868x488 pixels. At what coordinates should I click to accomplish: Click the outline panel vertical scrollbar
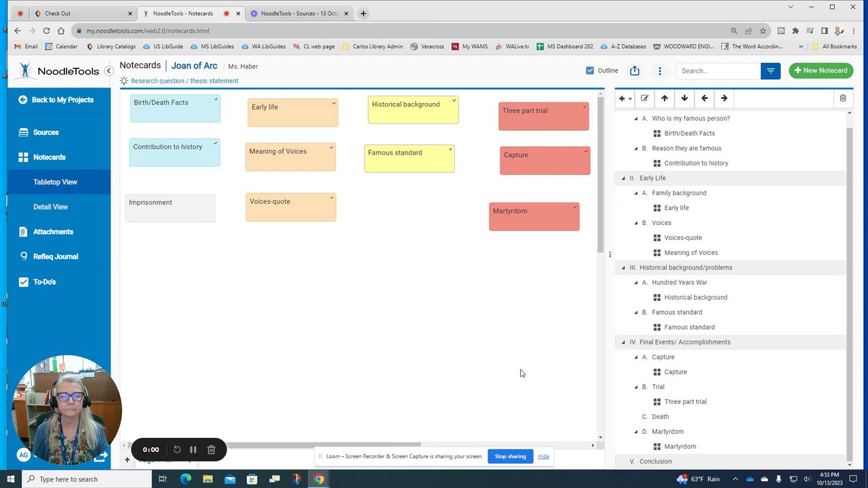click(x=850, y=291)
